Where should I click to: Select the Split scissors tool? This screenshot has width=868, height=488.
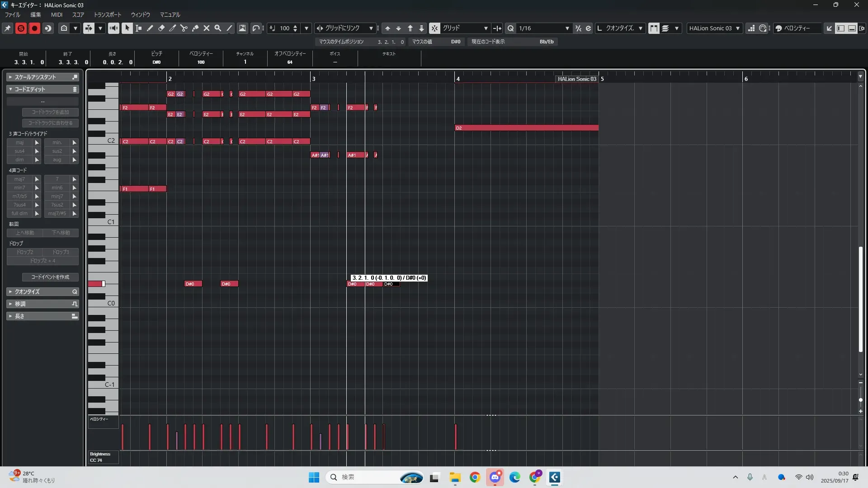(x=184, y=28)
